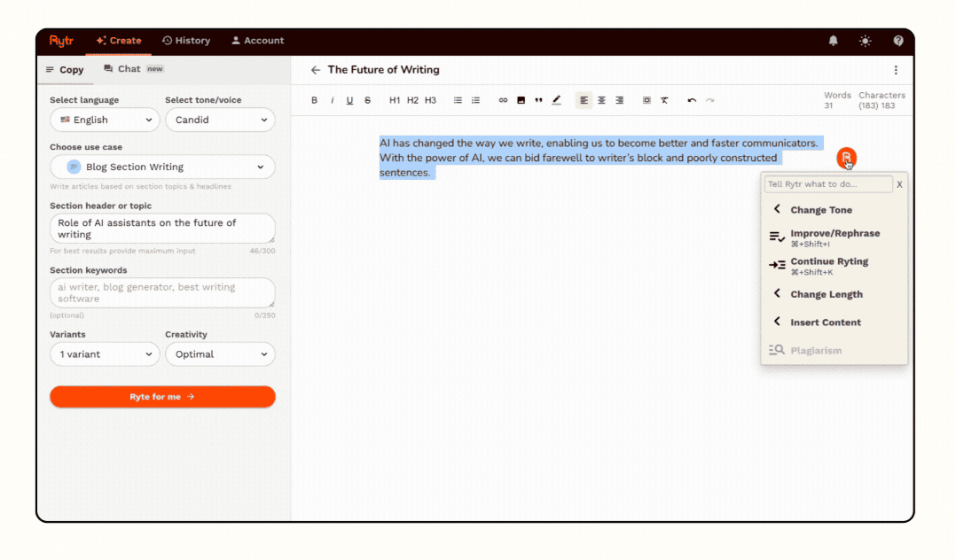956x560 pixels.
Task: Align text left
Action: tap(584, 100)
